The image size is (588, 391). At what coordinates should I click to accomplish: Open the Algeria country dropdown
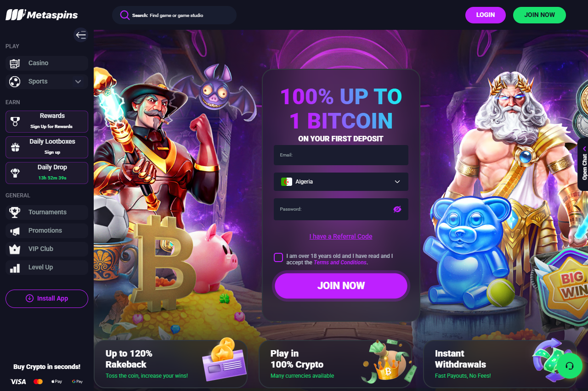click(x=341, y=182)
